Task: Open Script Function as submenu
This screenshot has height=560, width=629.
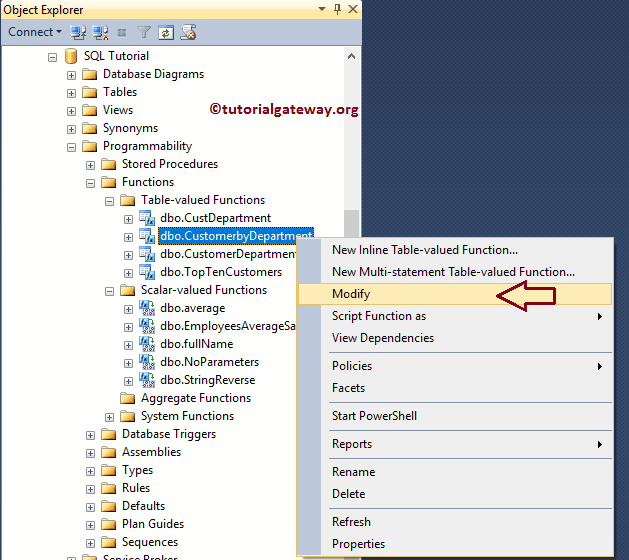Action: click(x=455, y=316)
